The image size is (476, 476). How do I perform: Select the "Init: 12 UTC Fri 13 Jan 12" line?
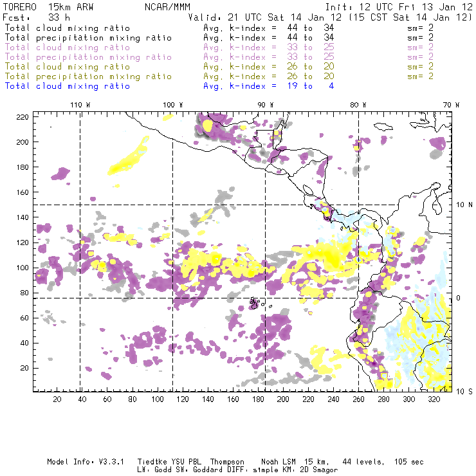[x=399, y=7]
